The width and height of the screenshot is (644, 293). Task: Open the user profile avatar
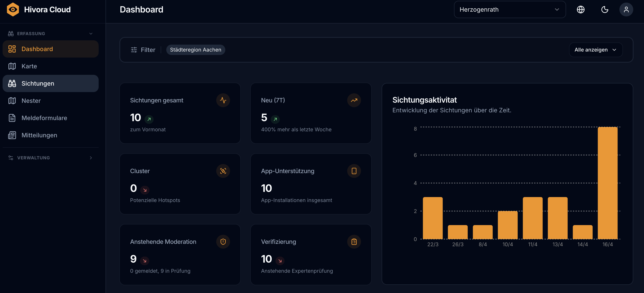point(626,9)
